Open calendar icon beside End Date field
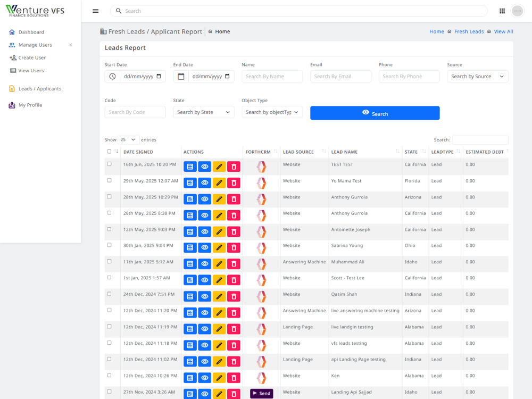The image size is (532, 399). pyautogui.click(x=181, y=76)
